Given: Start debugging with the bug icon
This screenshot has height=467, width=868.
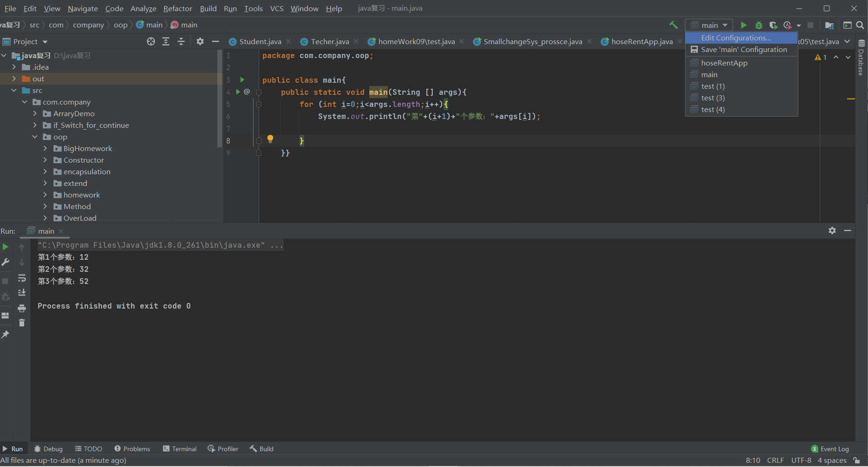Looking at the screenshot, I should tap(759, 25).
